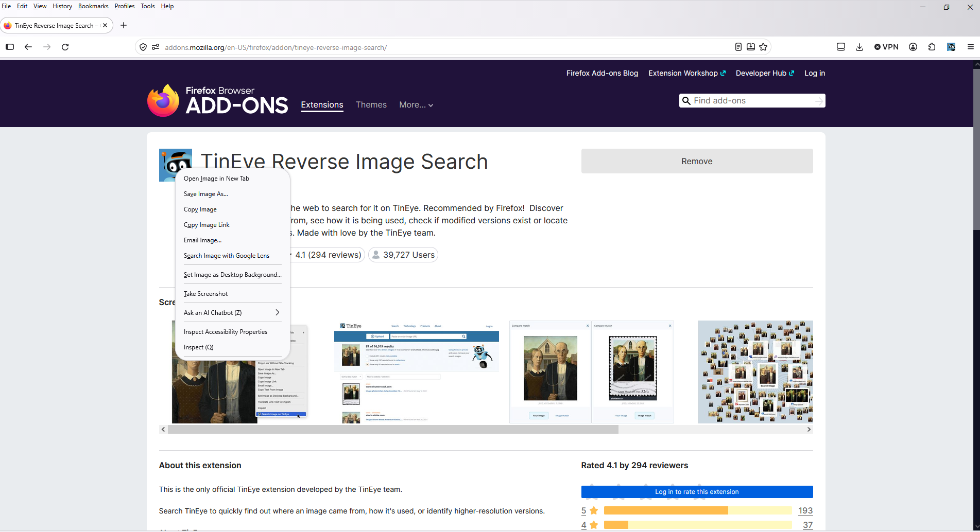Open the History menu
Image resolution: width=980 pixels, height=532 pixels.
click(x=62, y=6)
